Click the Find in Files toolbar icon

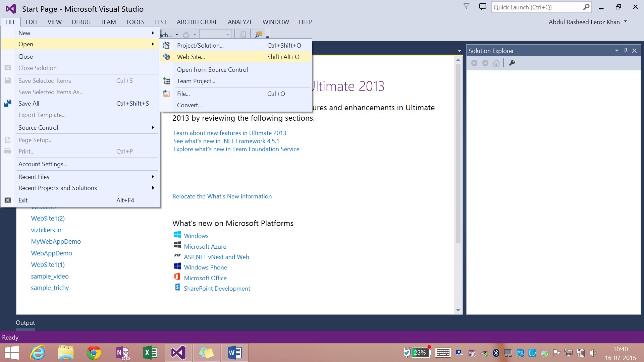pyautogui.click(x=259, y=35)
